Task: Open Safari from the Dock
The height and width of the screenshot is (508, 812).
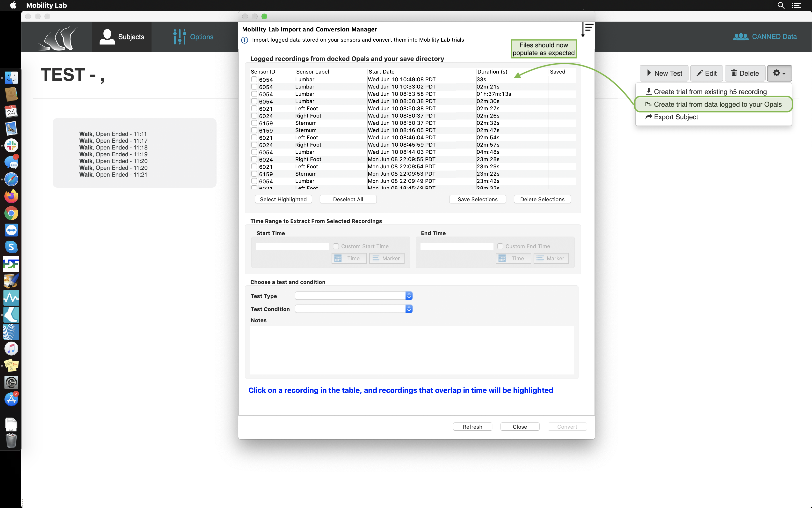Action: pos(11,179)
